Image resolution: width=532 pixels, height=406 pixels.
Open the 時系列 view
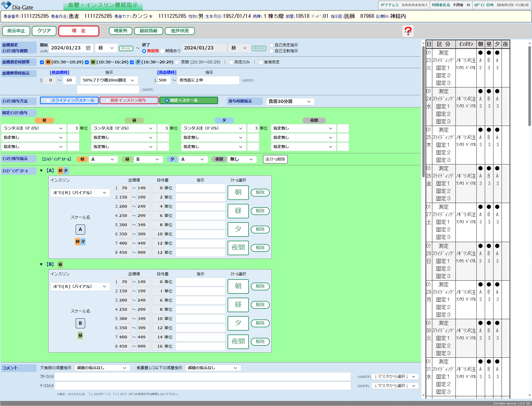click(120, 31)
